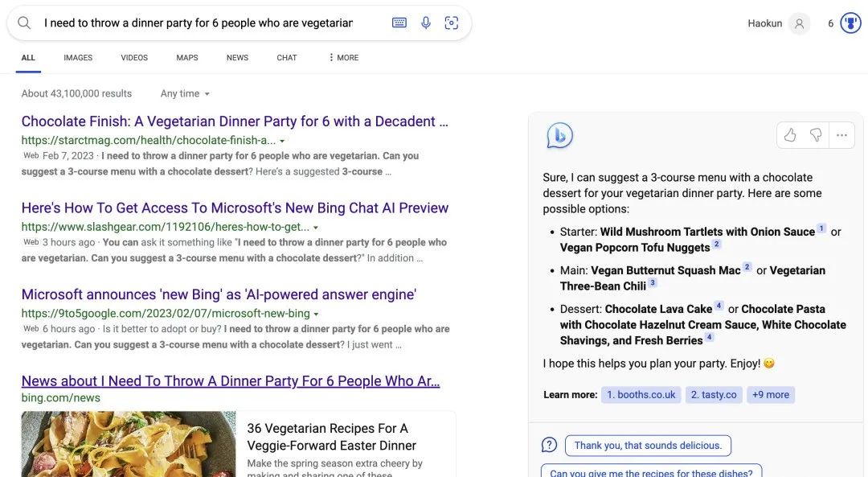
Task: Open citation 4 after Chocolate Lava Cake
Action: pyautogui.click(x=719, y=305)
